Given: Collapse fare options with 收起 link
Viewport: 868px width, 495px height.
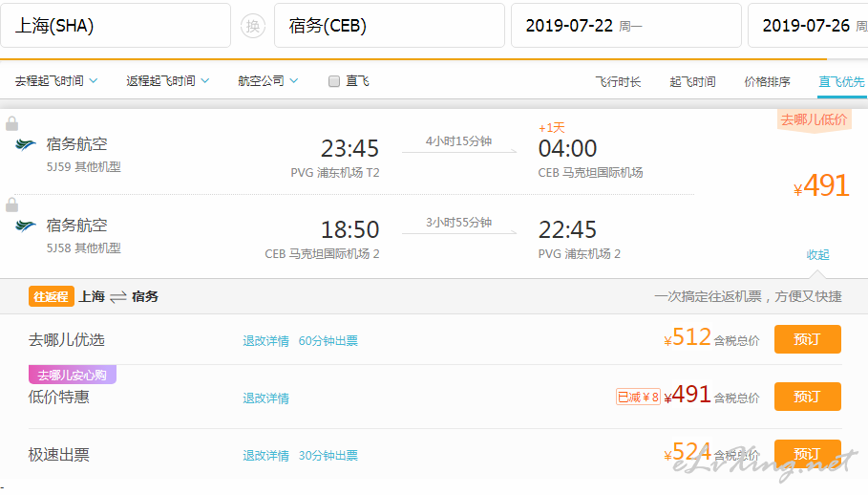Looking at the screenshot, I should [x=817, y=255].
